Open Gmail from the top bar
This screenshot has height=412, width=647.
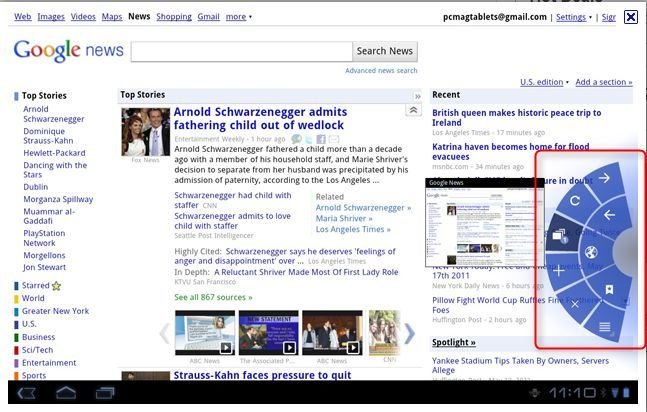[208, 17]
